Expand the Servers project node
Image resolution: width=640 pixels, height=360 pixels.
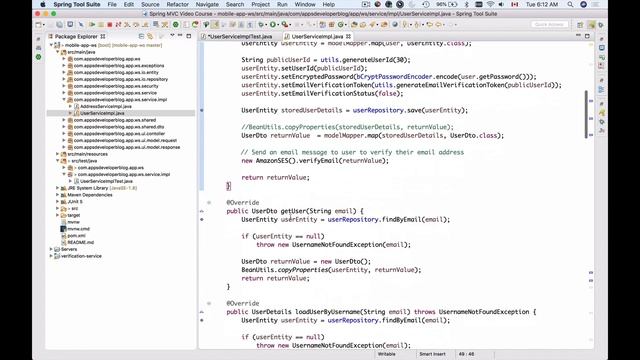[x=51, y=249]
